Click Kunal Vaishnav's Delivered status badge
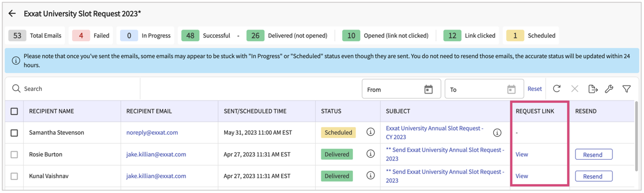644x193 pixels. (x=337, y=176)
